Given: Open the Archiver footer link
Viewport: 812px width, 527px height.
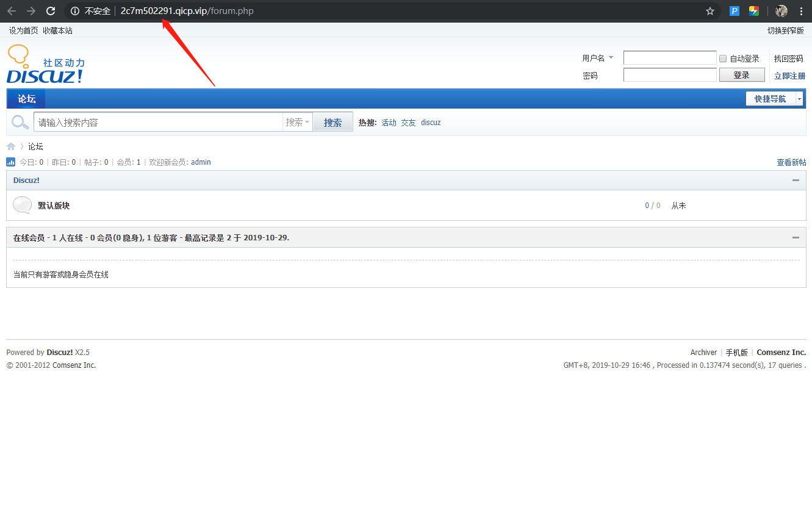Looking at the screenshot, I should pyautogui.click(x=703, y=353).
